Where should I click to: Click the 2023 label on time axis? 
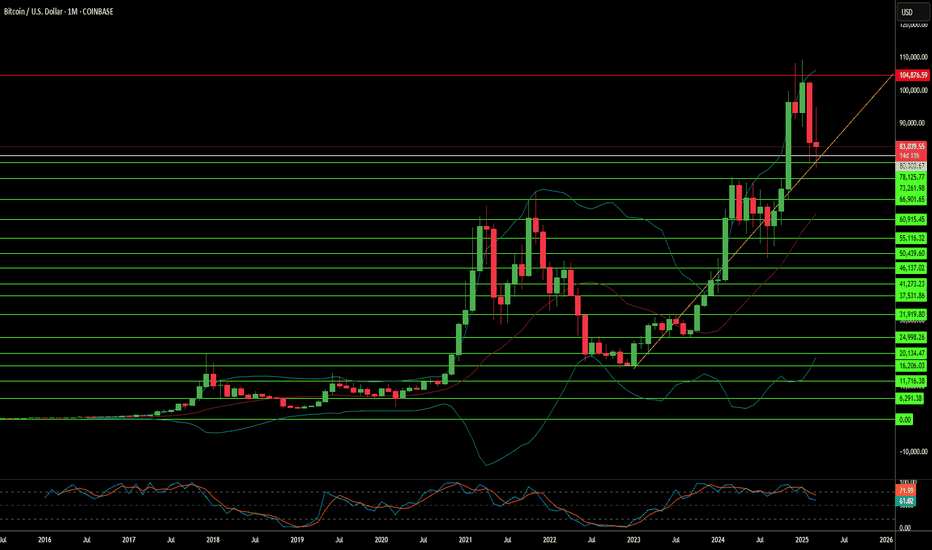click(634, 540)
